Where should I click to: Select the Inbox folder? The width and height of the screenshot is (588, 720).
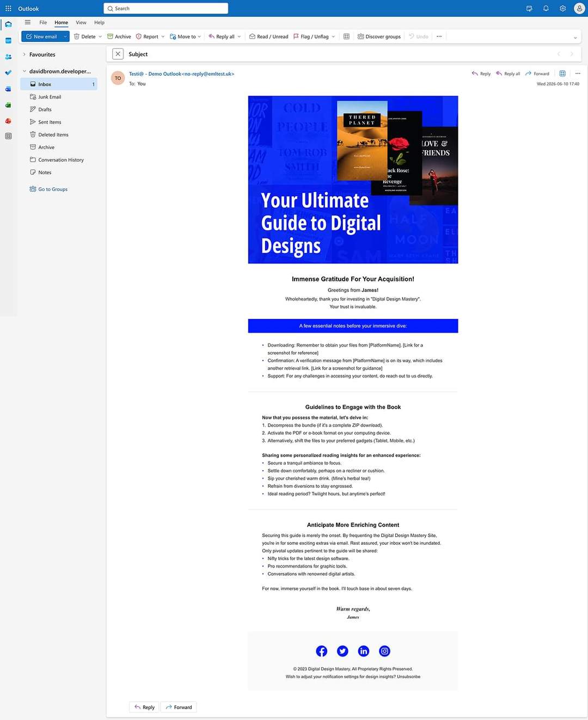tap(59, 84)
